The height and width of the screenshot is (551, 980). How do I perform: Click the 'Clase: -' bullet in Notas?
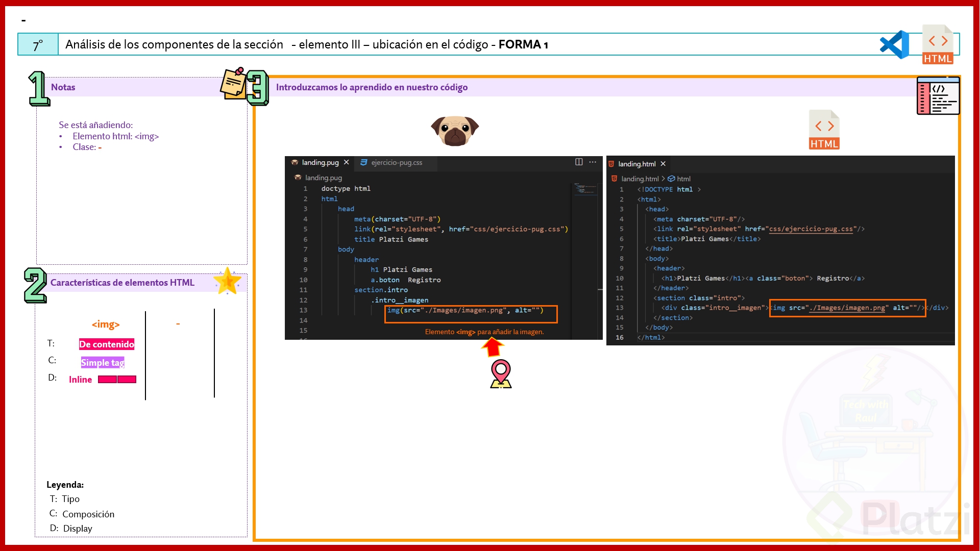tap(87, 147)
